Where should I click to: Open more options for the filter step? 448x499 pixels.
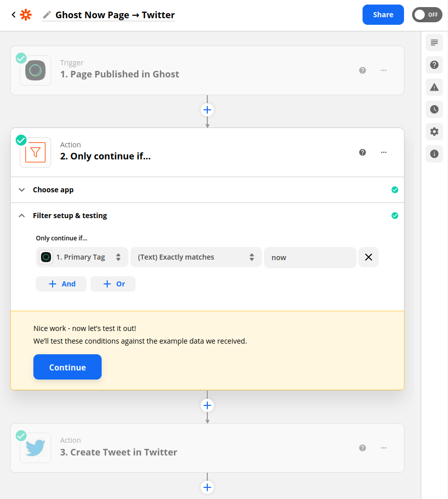[384, 152]
